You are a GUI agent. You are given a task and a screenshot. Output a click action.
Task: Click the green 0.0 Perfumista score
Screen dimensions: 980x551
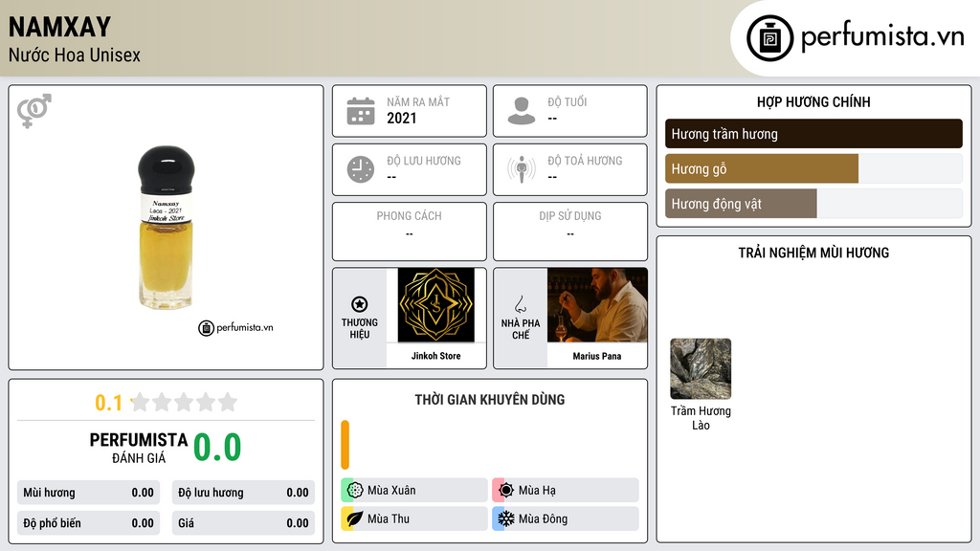(x=217, y=448)
